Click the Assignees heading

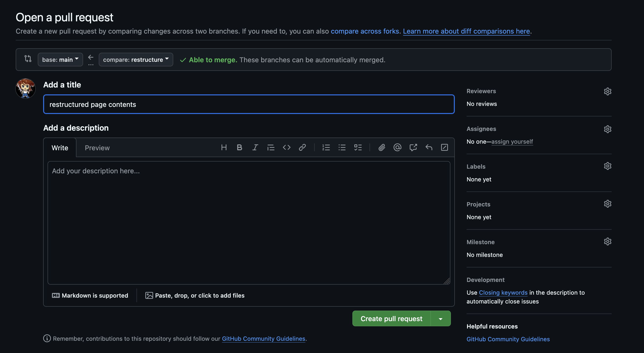tap(481, 129)
